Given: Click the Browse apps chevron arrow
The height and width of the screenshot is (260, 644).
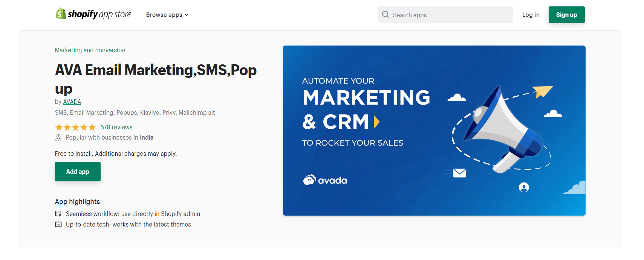Looking at the screenshot, I should 187,15.
